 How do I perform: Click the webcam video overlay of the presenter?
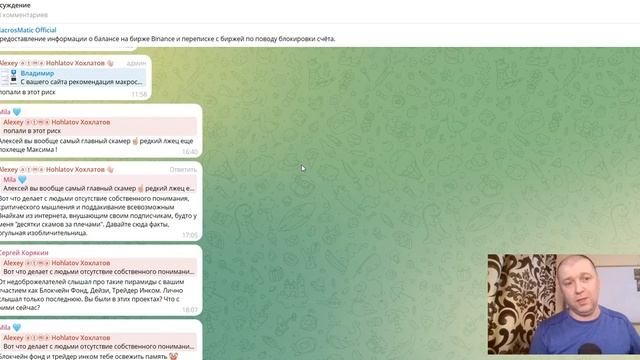click(x=564, y=304)
